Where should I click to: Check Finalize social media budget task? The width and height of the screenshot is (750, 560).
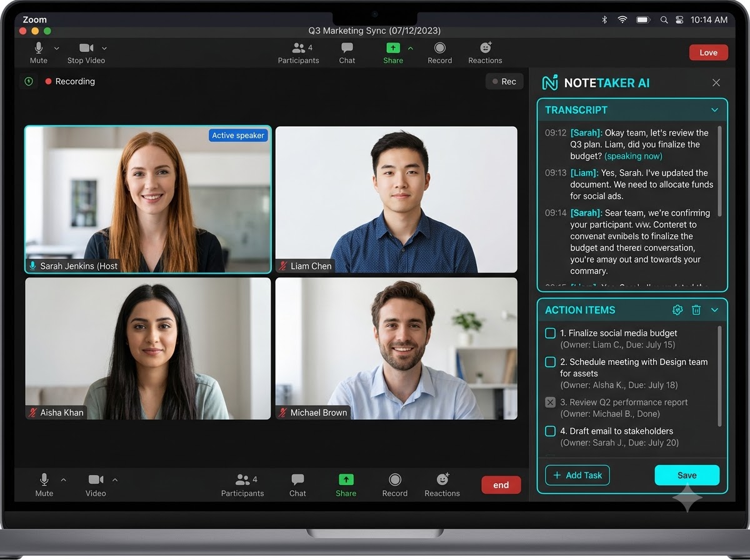[x=550, y=333]
